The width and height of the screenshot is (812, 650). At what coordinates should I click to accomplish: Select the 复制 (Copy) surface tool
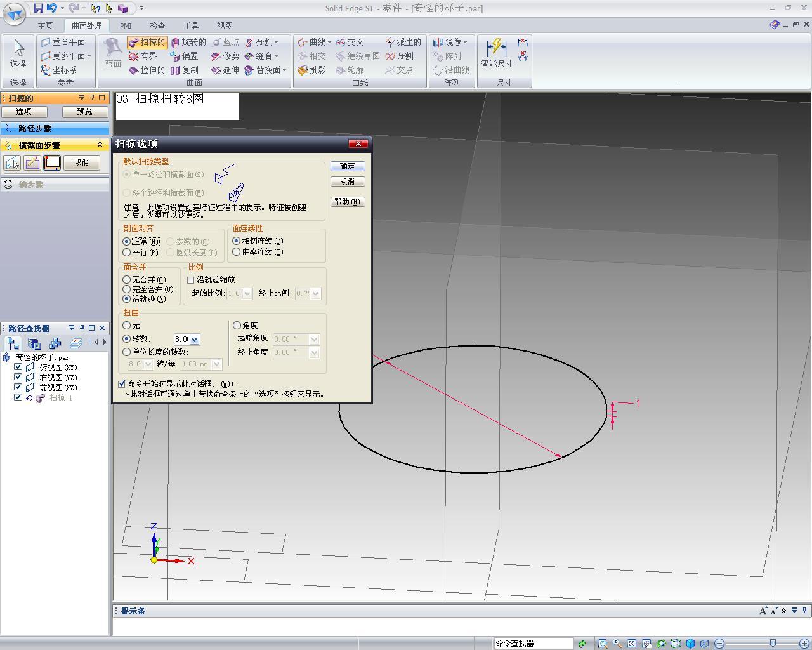point(185,70)
